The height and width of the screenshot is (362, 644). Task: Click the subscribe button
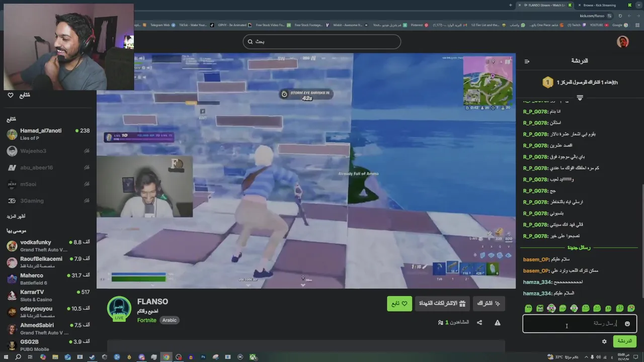489,304
